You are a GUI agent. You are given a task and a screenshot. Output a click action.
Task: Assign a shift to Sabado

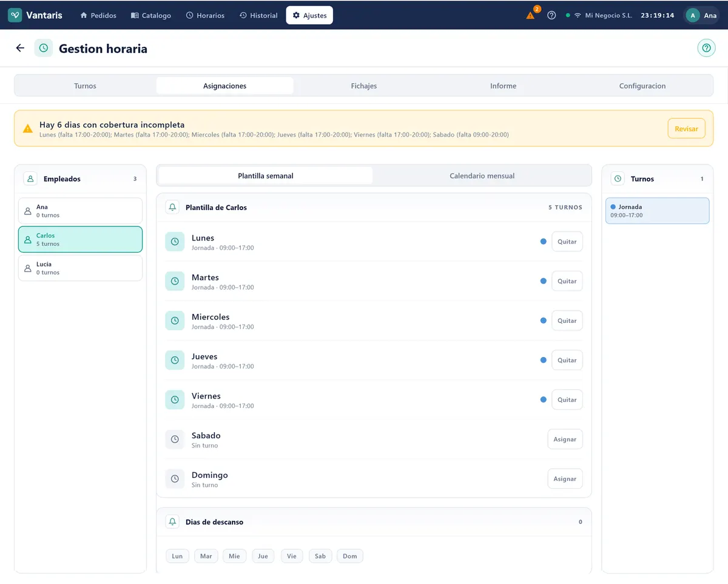565,439
